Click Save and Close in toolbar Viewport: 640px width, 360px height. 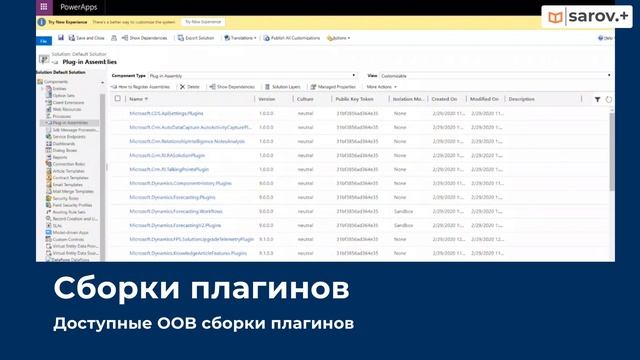[x=87, y=38]
